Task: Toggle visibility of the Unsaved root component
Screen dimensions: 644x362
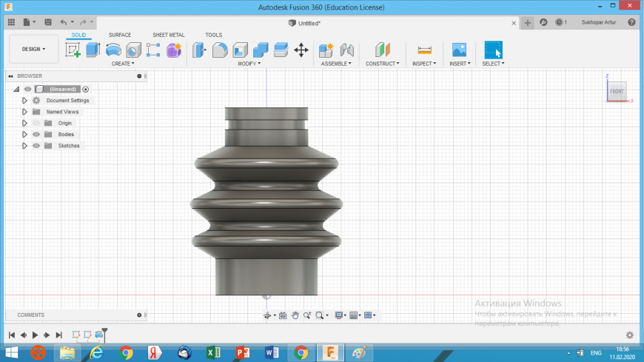Action: tap(27, 89)
